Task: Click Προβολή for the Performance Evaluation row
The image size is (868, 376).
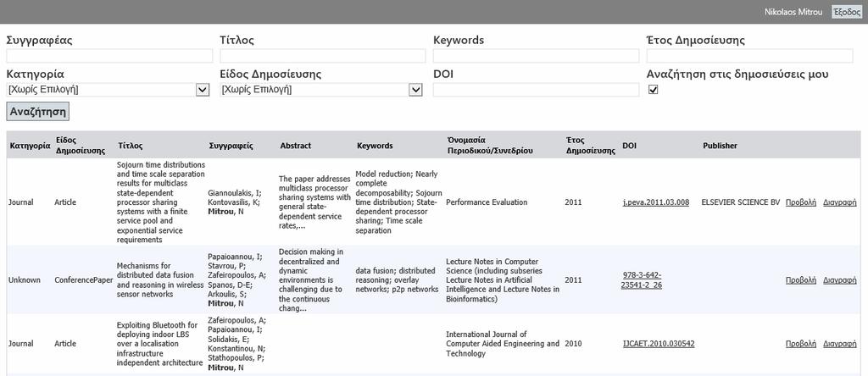Action: [x=801, y=202]
